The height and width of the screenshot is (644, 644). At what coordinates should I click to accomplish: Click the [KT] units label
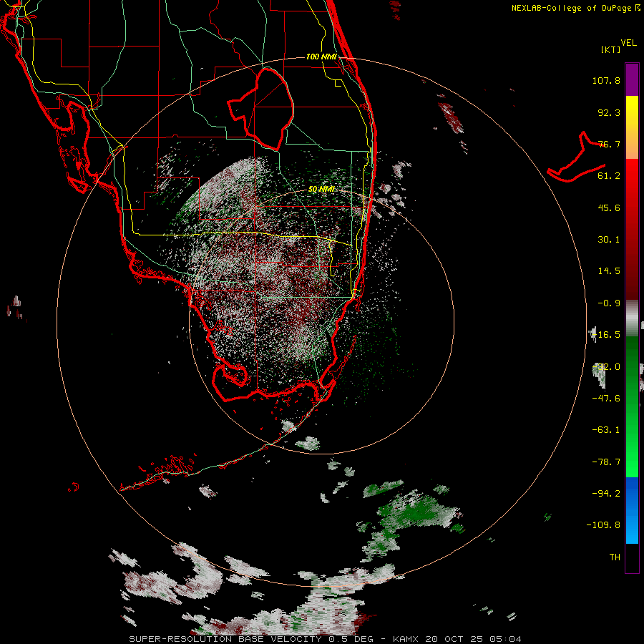[611, 49]
